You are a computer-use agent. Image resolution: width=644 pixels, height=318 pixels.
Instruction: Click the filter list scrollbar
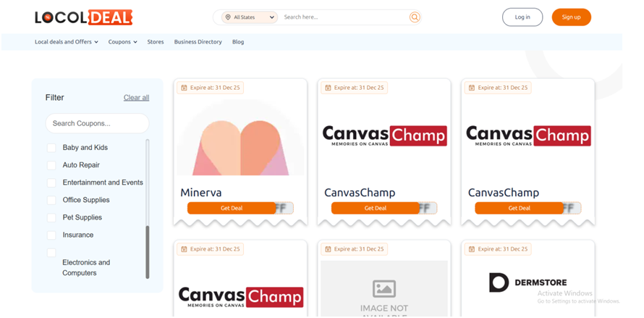[x=148, y=250]
